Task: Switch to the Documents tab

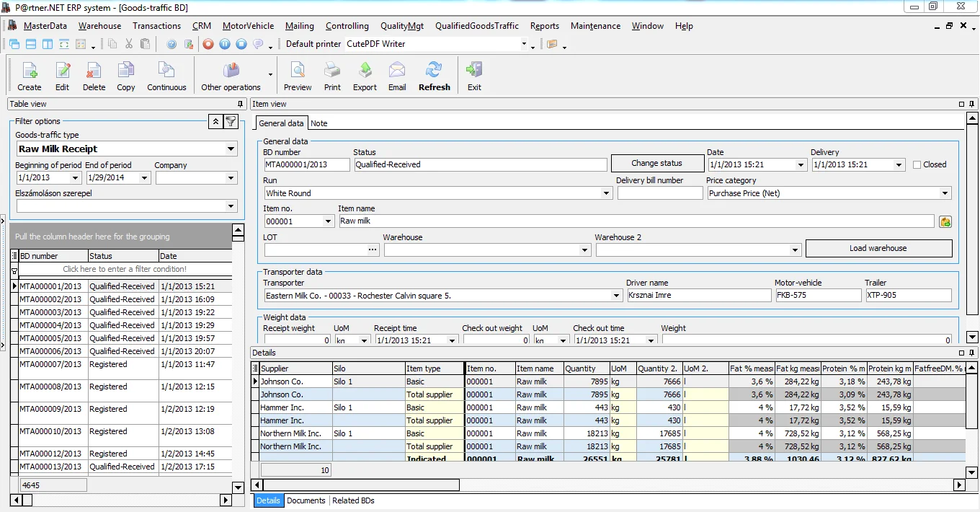Action: click(306, 500)
